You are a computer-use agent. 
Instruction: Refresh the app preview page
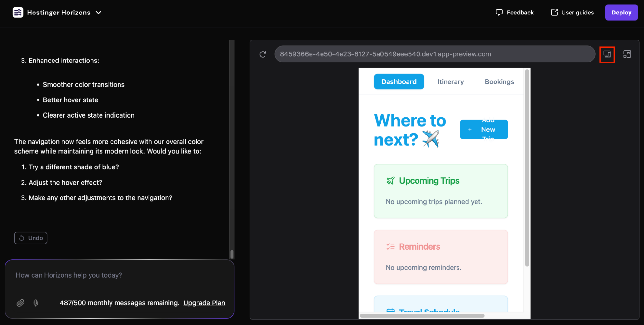(x=263, y=54)
